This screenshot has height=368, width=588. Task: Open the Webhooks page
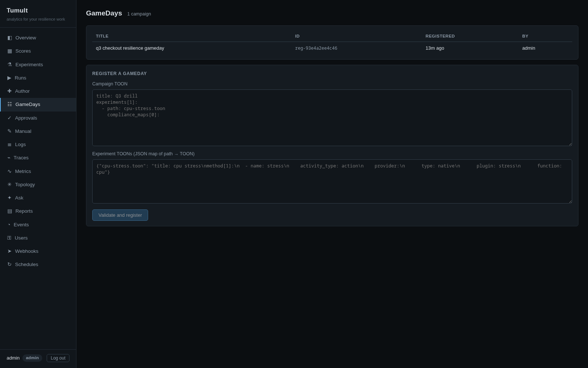[38, 251]
